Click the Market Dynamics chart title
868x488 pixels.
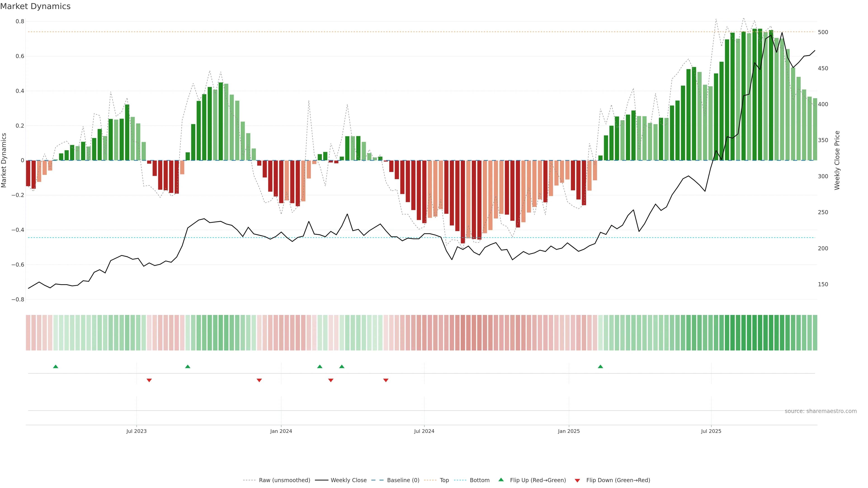pos(35,6)
